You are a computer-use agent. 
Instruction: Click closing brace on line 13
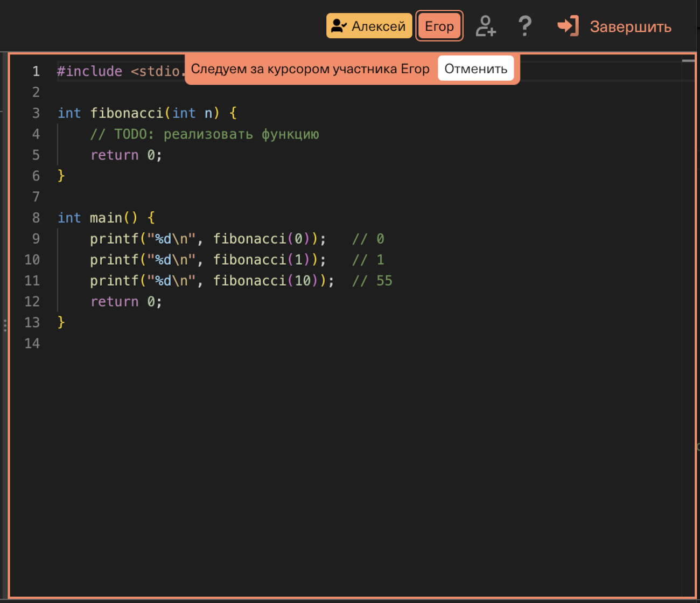[x=61, y=322]
